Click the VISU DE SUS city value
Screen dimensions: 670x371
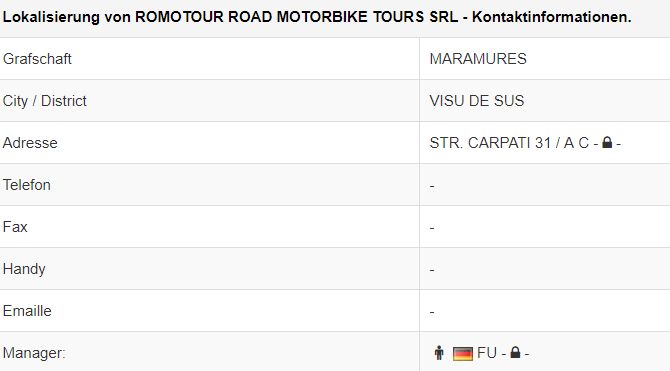pyautogui.click(x=476, y=101)
